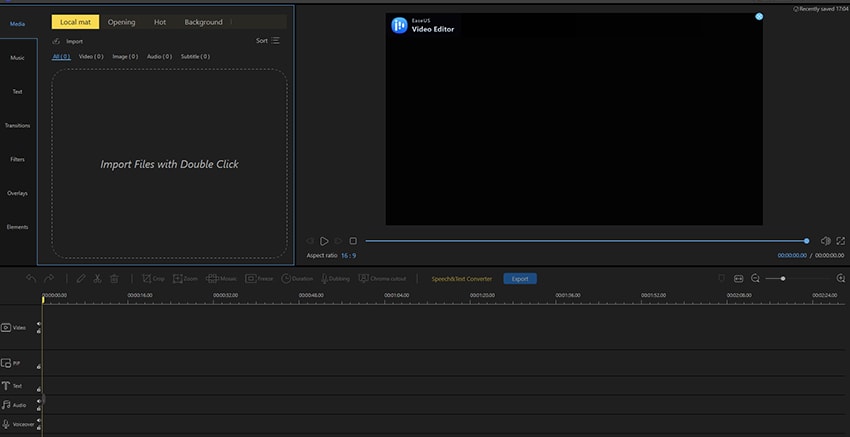Click the Import button

[68, 41]
